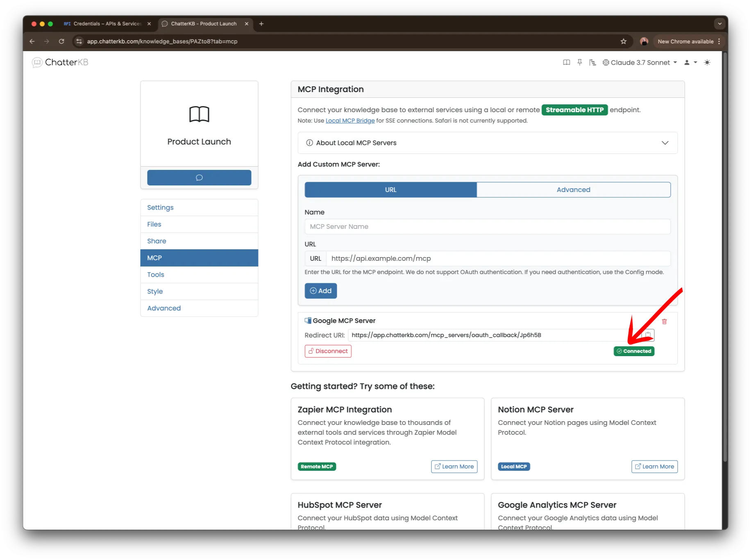This screenshot has height=560, width=751.
Task: Click the Add server button
Action: [x=321, y=291]
